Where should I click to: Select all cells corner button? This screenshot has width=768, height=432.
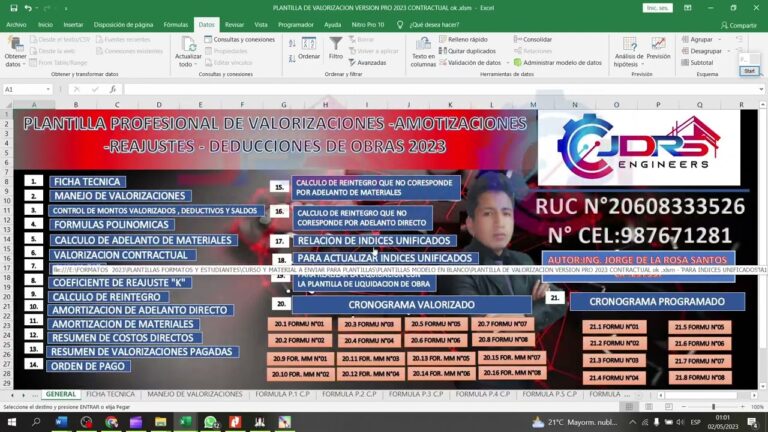click(x=7, y=104)
